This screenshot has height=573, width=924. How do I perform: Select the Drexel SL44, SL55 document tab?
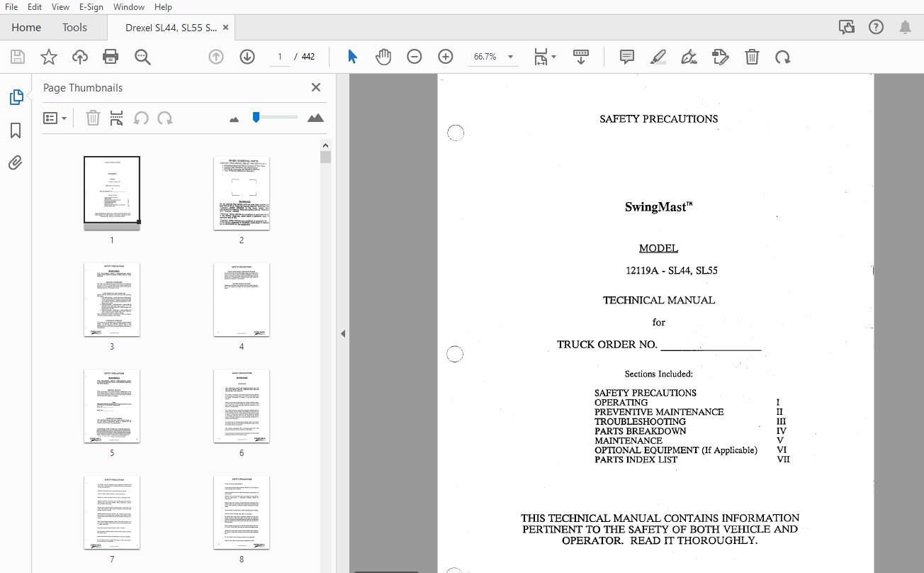click(171, 28)
